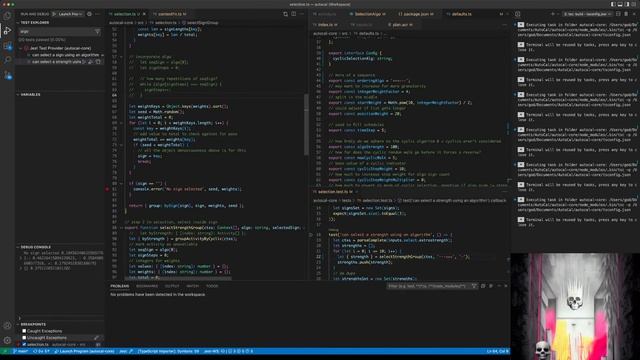Run the 'can select a strength' test
Image resolution: width=640 pixels, height=360 pixels.
pos(84,62)
